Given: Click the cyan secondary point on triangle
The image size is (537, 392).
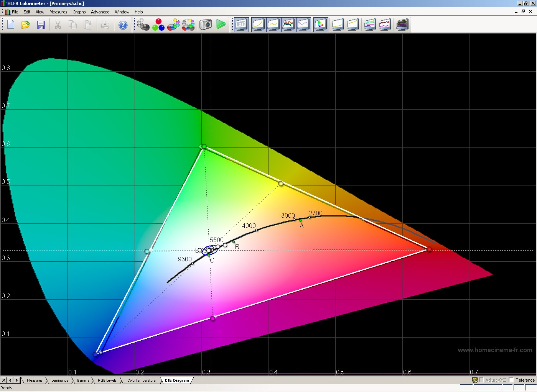Looking at the screenshot, I should click(x=147, y=251).
